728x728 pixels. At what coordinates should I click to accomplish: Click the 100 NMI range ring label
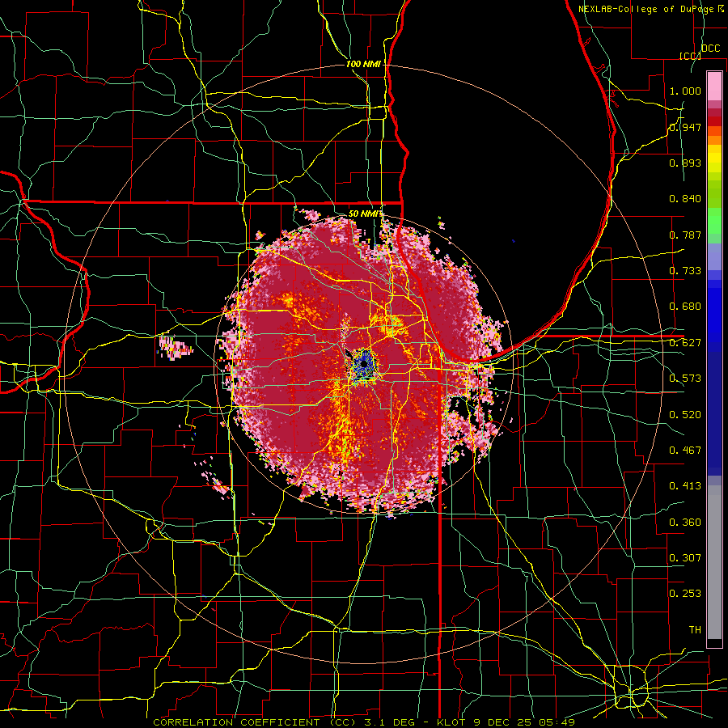pos(363,64)
